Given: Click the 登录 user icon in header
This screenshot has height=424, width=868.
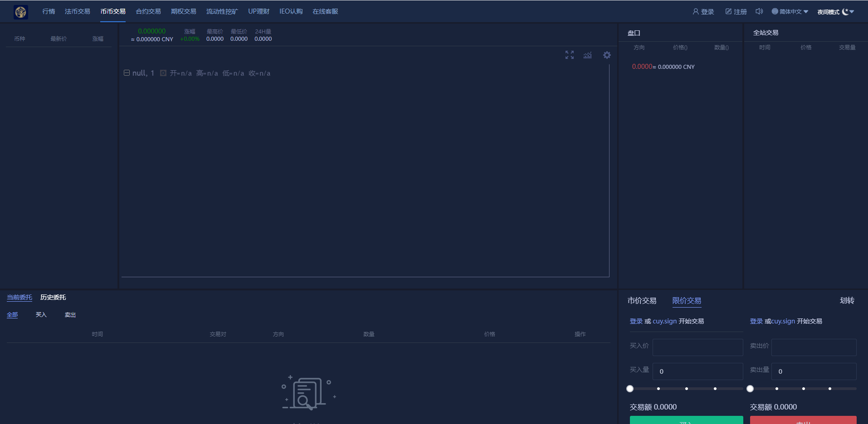Looking at the screenshot, I should click(696, 12).
